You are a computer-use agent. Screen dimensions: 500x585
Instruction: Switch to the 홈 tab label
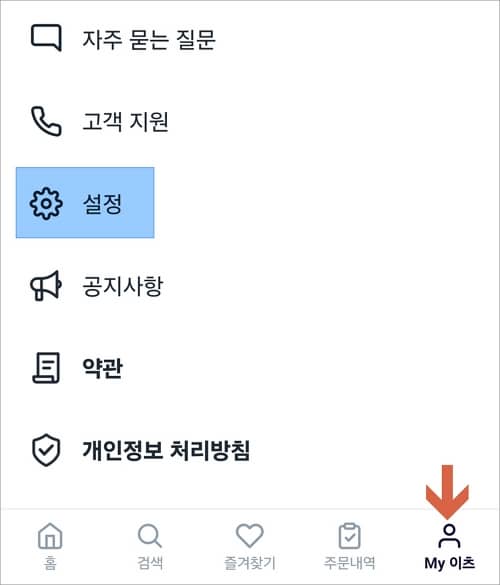(x=50, y=563)
